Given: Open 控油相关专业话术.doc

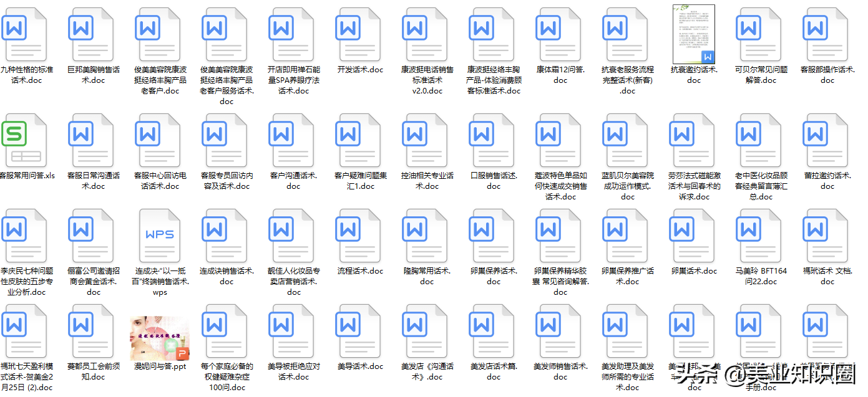Looking at the screenshot, I should click(x=426, y=140).
